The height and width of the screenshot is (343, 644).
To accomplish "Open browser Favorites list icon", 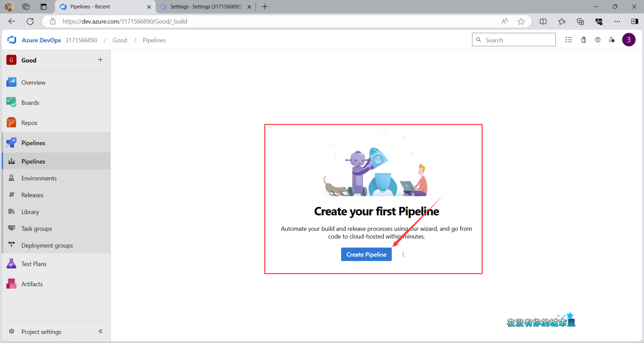I will (561, 21).
